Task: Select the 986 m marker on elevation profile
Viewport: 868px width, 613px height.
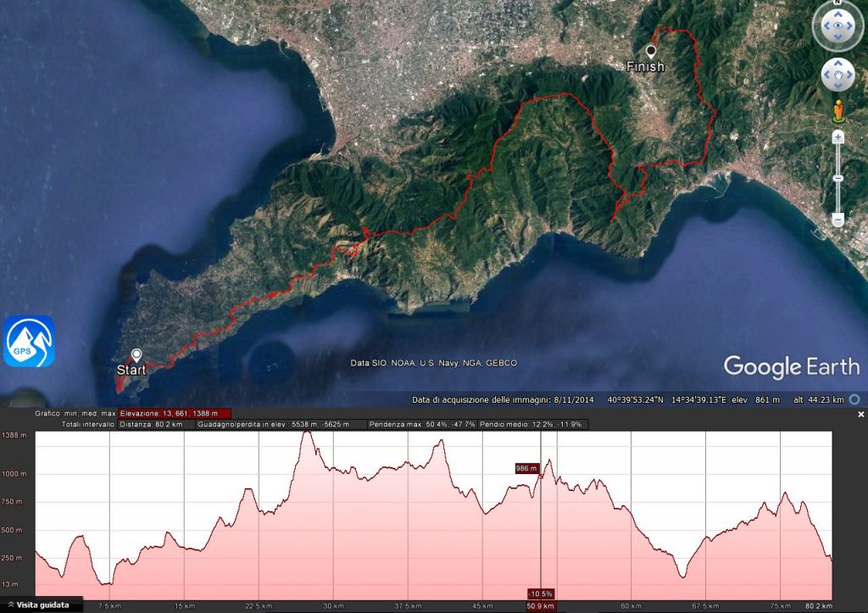Action: click(526, 466)
